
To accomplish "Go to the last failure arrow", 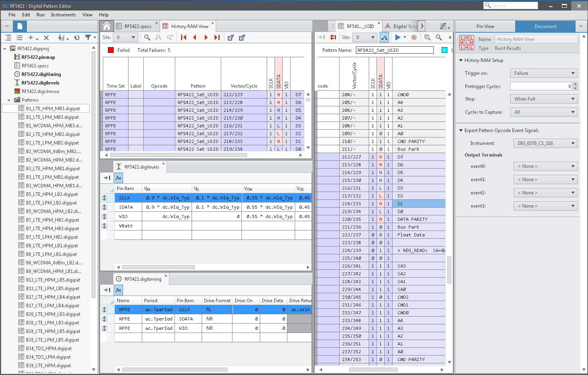I will point(217,37).
